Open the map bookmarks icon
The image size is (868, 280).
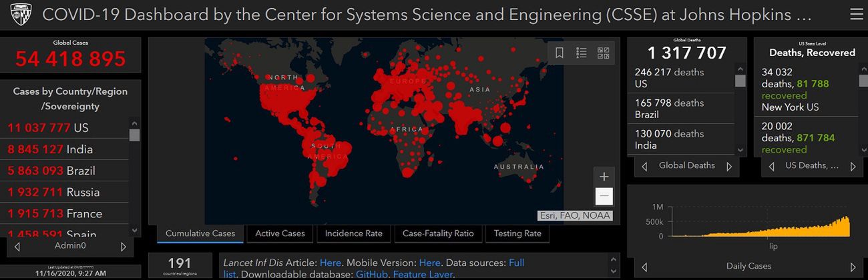click(560, 53)
